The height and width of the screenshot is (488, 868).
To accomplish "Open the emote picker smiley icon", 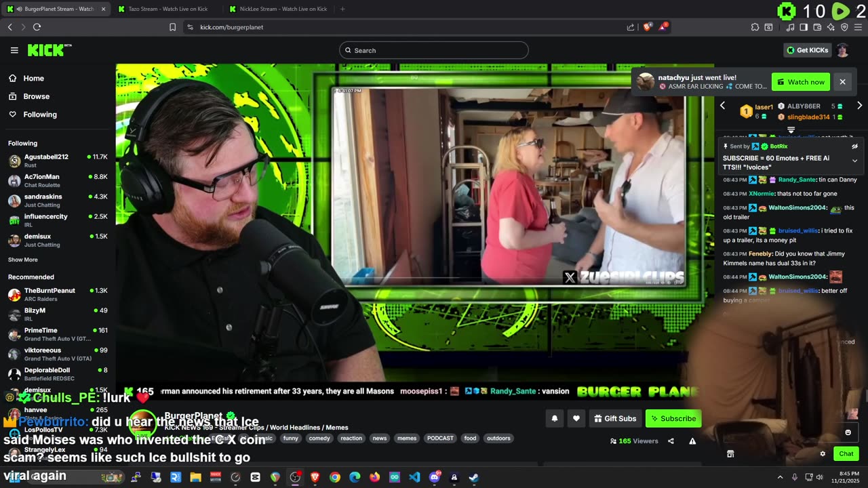I will point(848,432).
